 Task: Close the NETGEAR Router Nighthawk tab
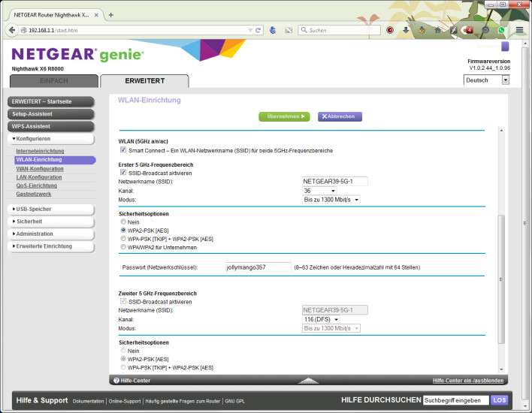pyautogui.click(x=96, y=15)
